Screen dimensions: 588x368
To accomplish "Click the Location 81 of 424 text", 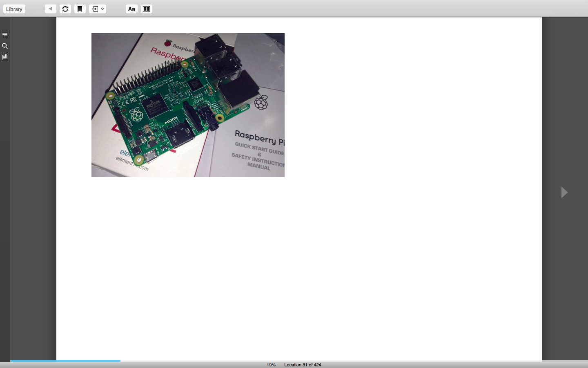I will [303, 365].
